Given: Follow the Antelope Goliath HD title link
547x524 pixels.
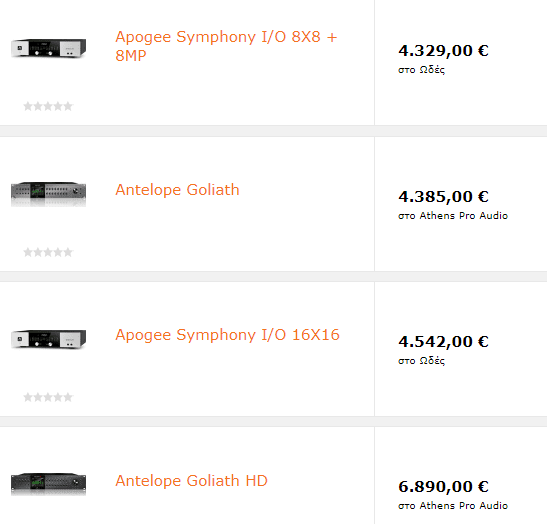Looking at the screenshot, I should [192, 481].
